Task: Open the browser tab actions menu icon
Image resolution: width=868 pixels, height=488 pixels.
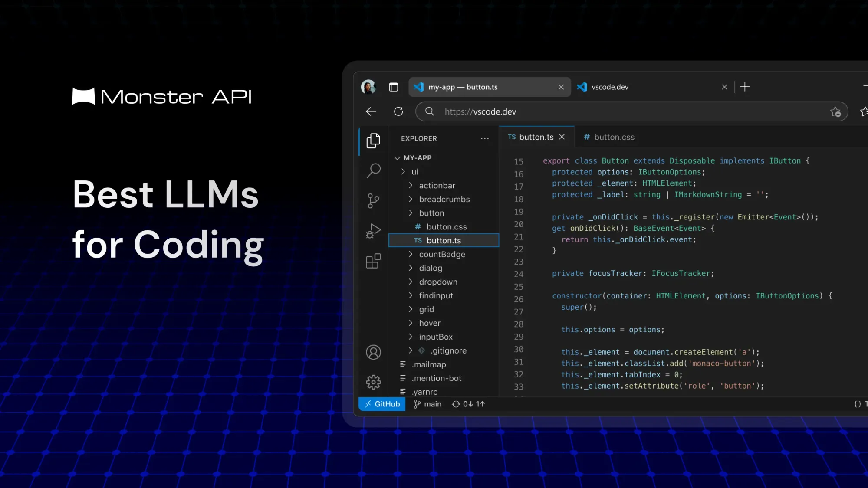Action: pyautogui.click(x=394, y=87)
